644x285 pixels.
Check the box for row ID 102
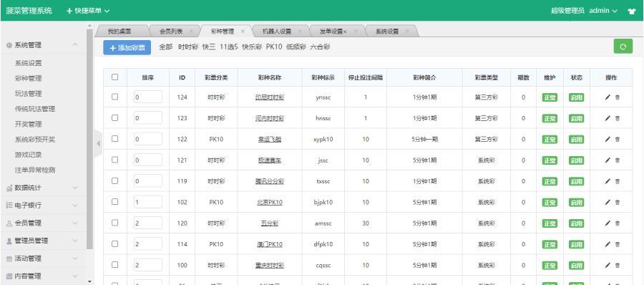tap(115, 201)
